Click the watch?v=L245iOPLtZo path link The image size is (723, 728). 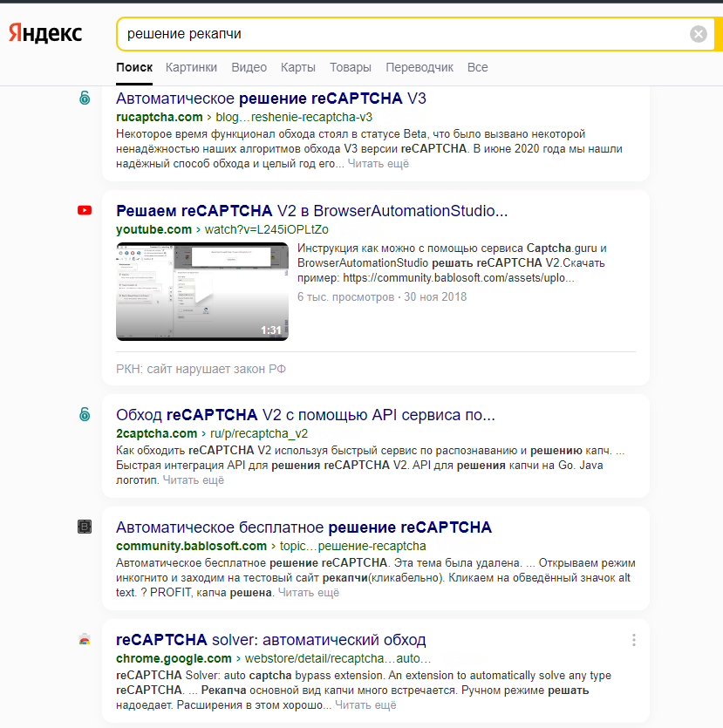coord(267,229)
